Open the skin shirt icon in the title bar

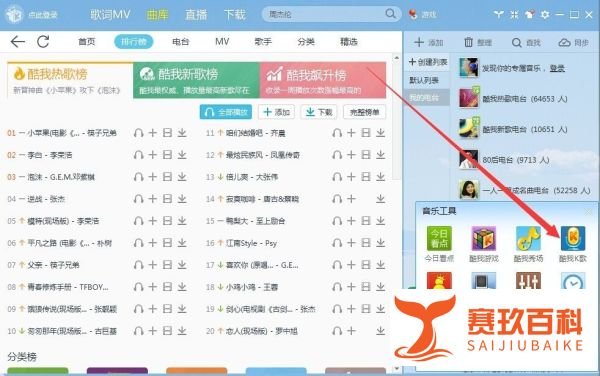[530, 15]
